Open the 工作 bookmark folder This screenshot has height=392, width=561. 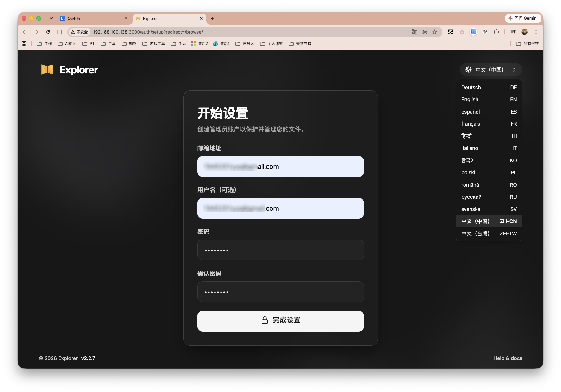[x=44, y=44]
